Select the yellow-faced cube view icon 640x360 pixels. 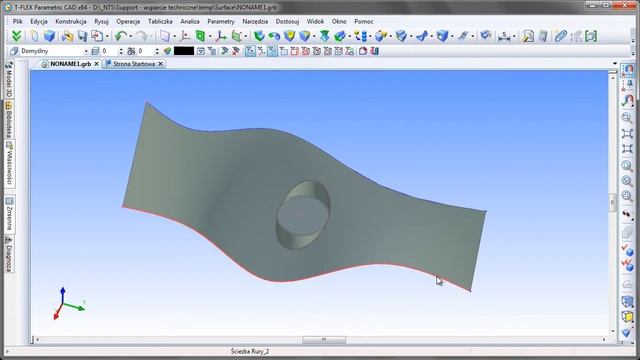click(x=627, y=316)
